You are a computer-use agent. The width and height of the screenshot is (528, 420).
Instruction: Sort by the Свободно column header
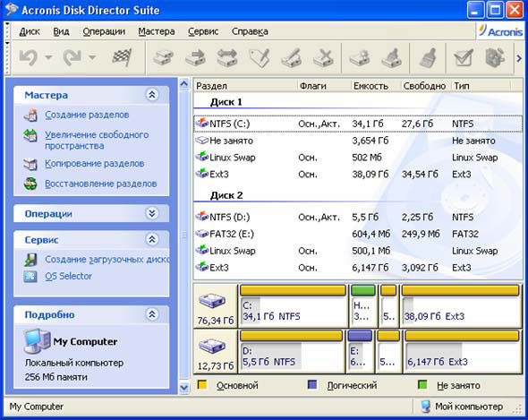[425, 86]
